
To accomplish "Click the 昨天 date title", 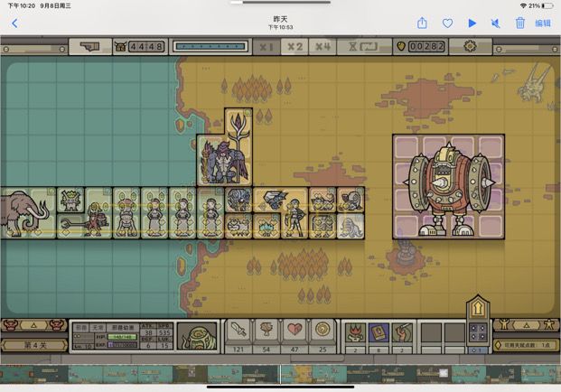I will coord(280,19).
